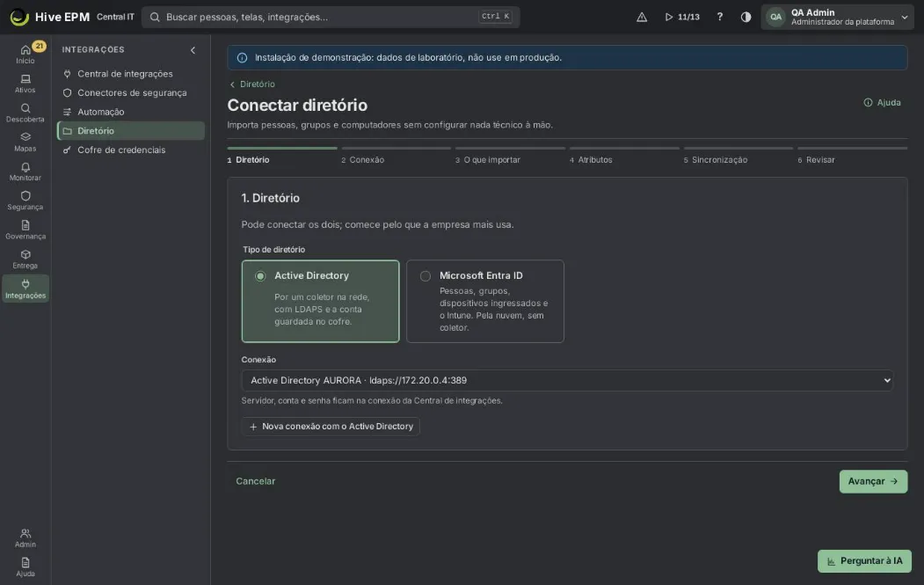The height and width of the screenshot is (585, 924).
Task: Open Monitorar in the sidebar
Action: pos(25,172)
